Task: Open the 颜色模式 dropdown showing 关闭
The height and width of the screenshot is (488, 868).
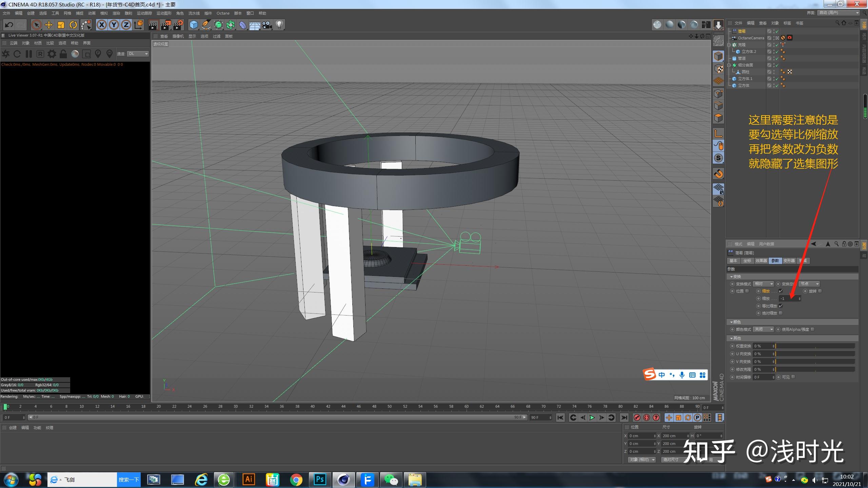Action: [763, 329]
